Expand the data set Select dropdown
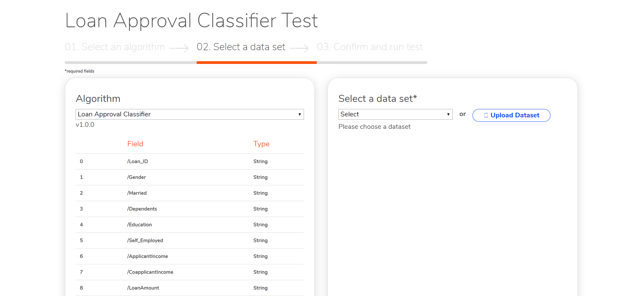The width and height of the screenshot is (644, 296). 395,114
